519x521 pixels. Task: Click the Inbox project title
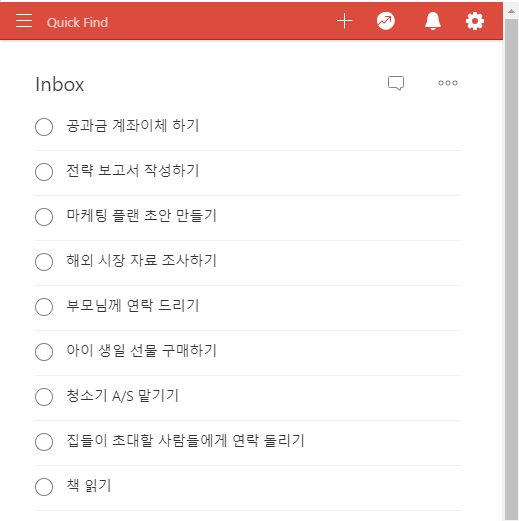pos(60,84)
